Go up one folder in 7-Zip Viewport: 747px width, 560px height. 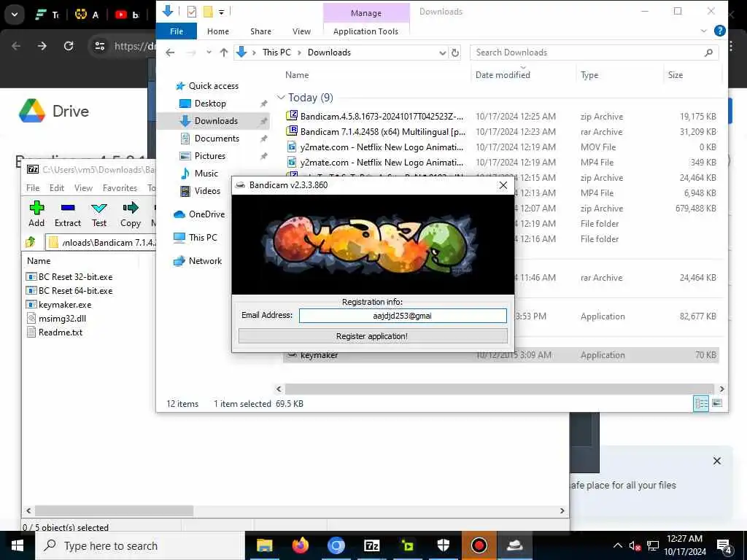(x=31, y=242)
